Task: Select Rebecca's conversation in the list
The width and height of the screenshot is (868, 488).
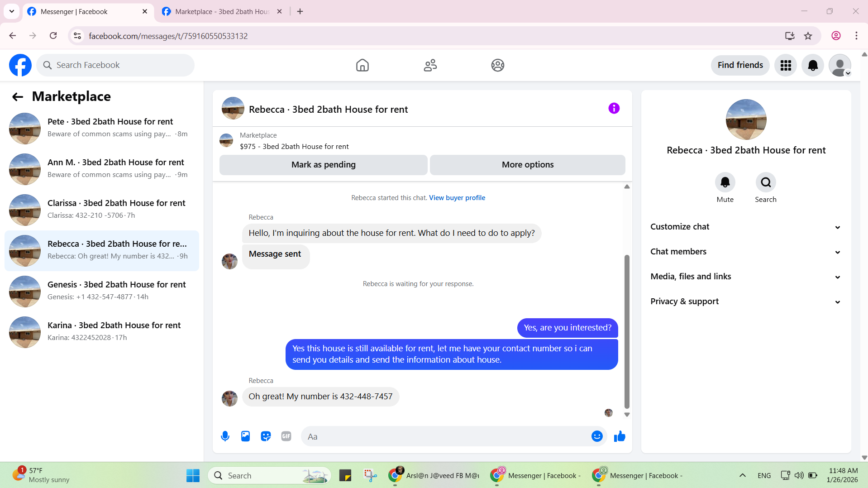Action: 102,251
